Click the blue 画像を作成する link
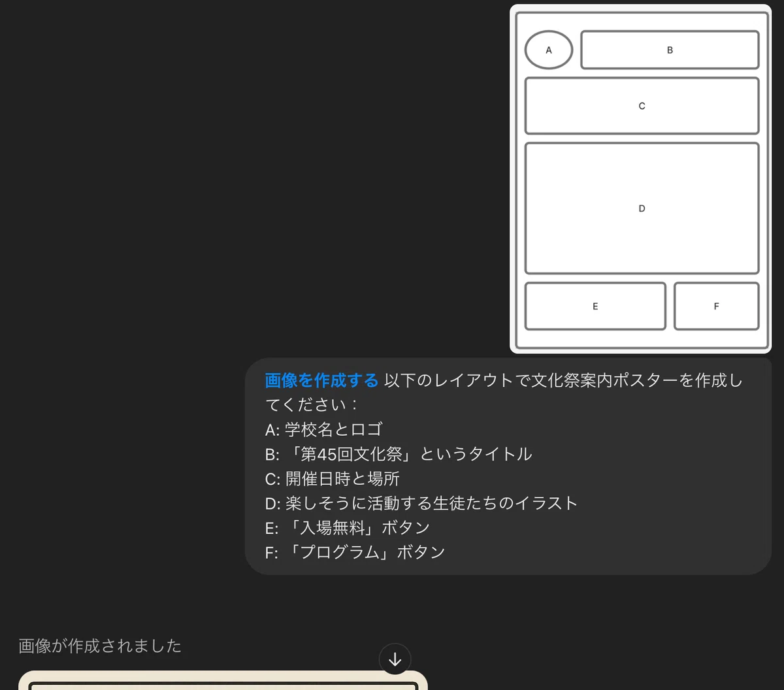784x690 pixels. click(x=321, y=380)
